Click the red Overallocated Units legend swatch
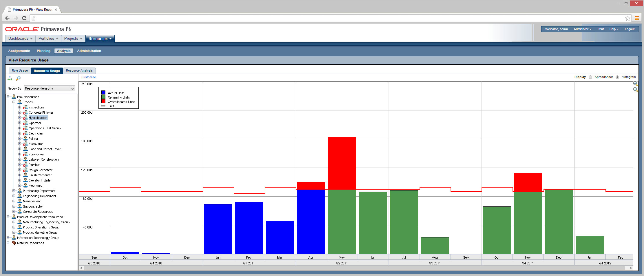644x276 pixels. (103, 101)
